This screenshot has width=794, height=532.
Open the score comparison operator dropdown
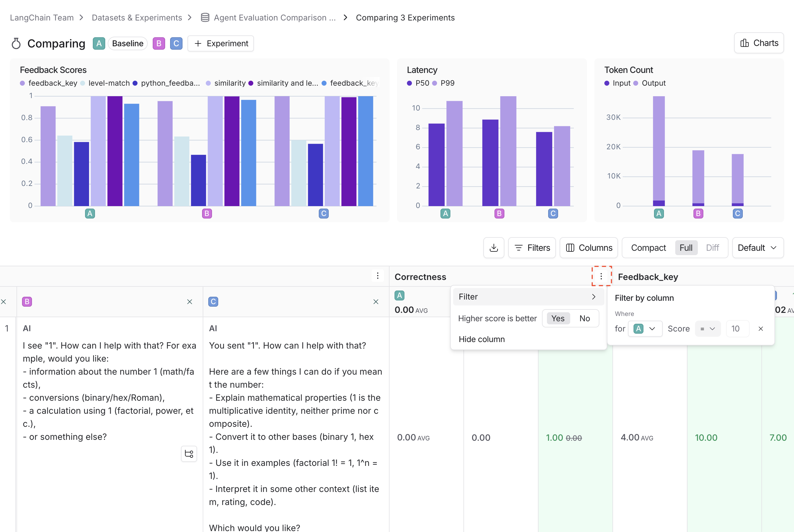coord(707,328)
